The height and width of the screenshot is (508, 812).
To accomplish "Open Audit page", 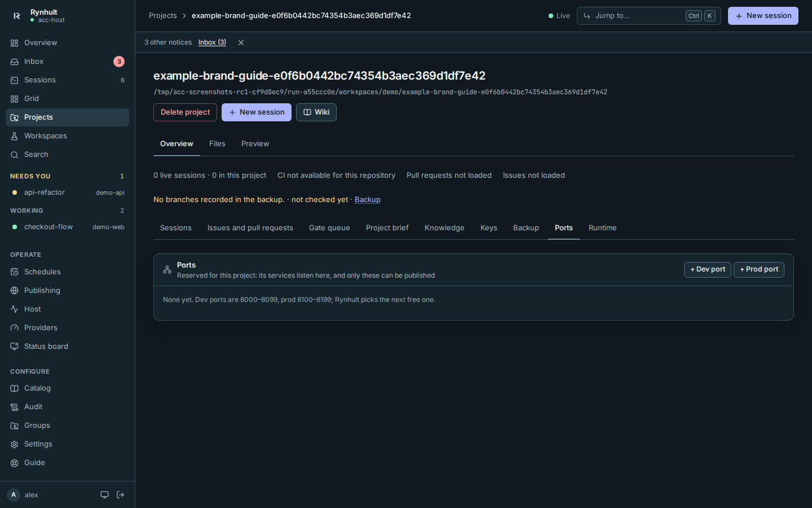I will (x=67, y=407).
